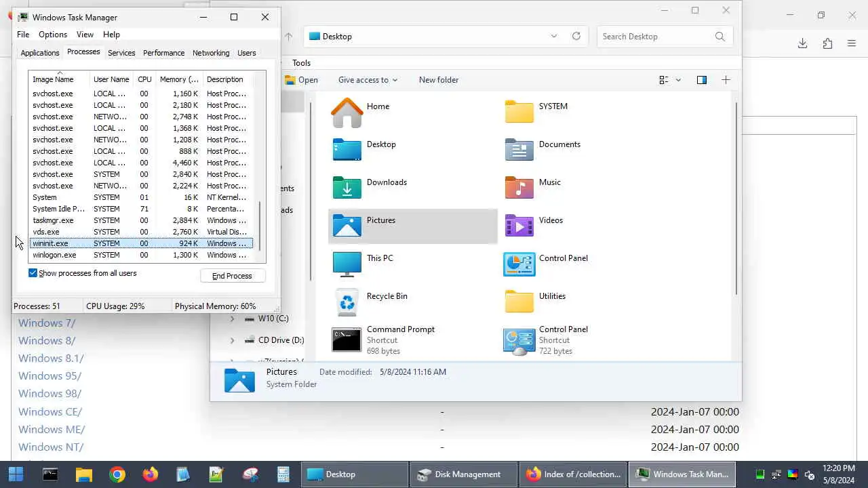The image size is (868, 488).
Task: Click the End Process button
Action: pyautogui.click(x=233, y=276)
